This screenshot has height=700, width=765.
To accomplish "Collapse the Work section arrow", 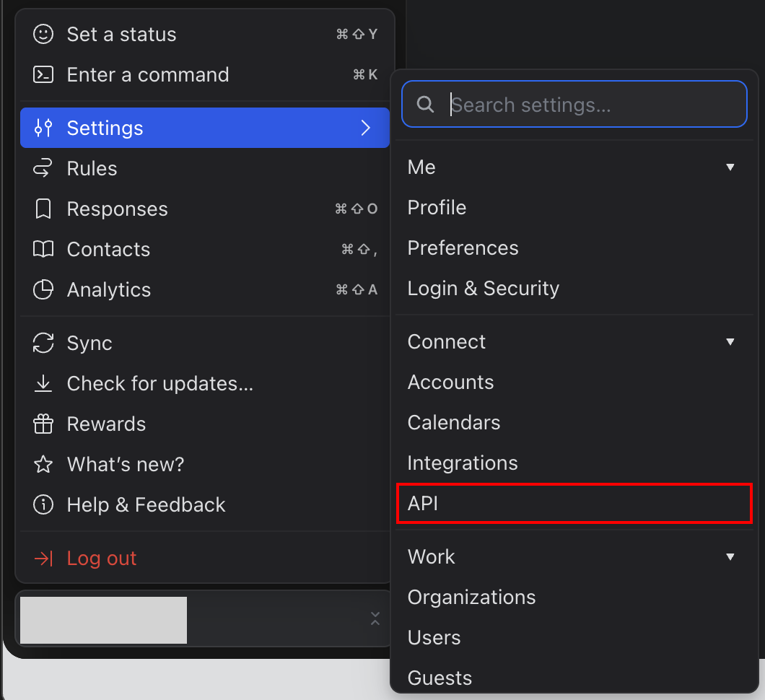I will 730,557.
